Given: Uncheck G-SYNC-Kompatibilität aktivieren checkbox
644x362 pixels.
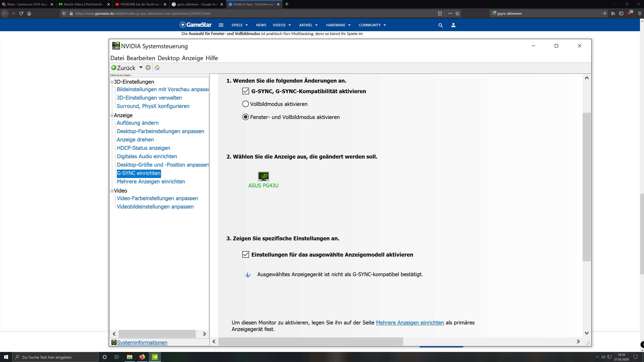Looking at the screenshot, I should coord(246,91).
